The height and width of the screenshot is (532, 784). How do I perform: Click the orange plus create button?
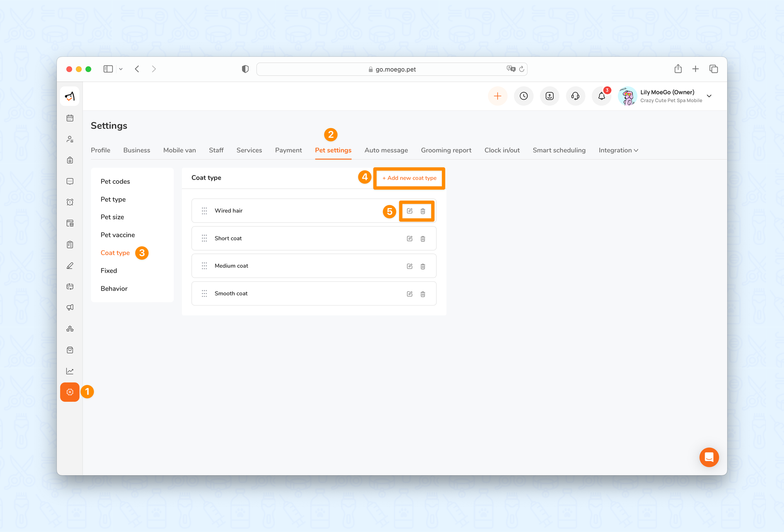click(x=497, y=96)
